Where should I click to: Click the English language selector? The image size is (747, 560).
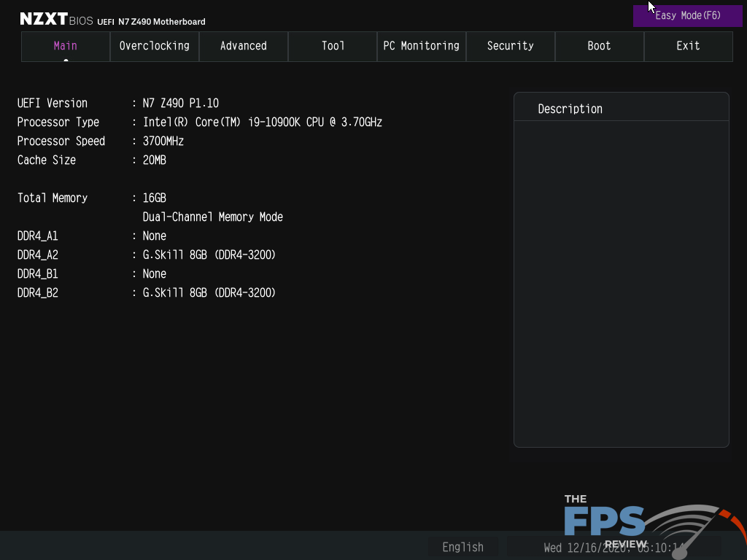462,547
